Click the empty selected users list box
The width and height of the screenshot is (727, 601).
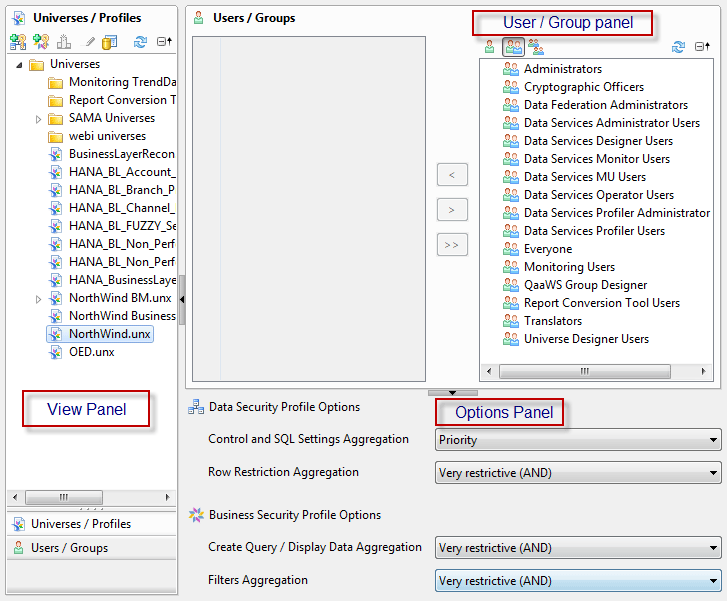[x=309, y=209]
